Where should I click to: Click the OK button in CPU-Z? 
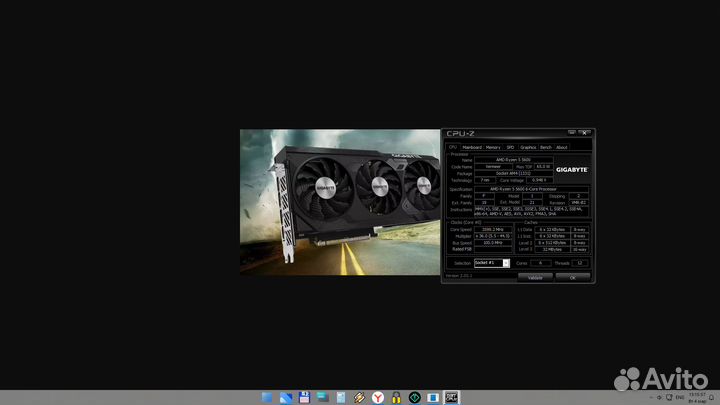tap(573, 277)
